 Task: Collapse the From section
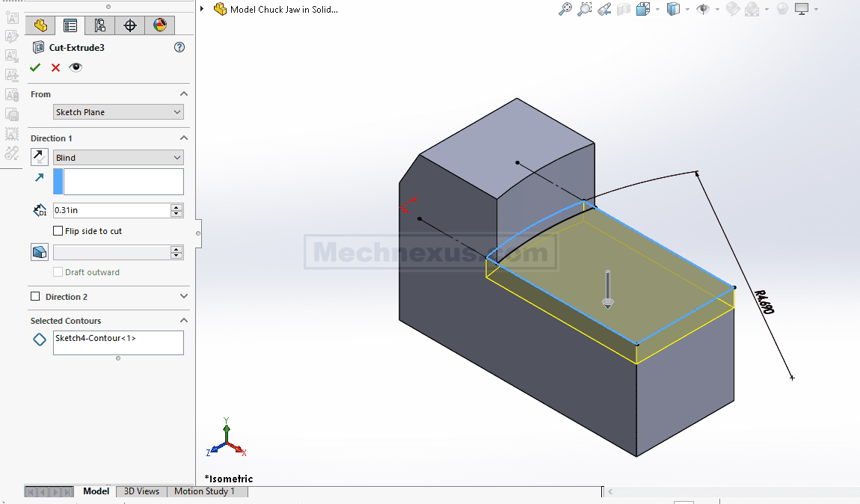(184, 93)
